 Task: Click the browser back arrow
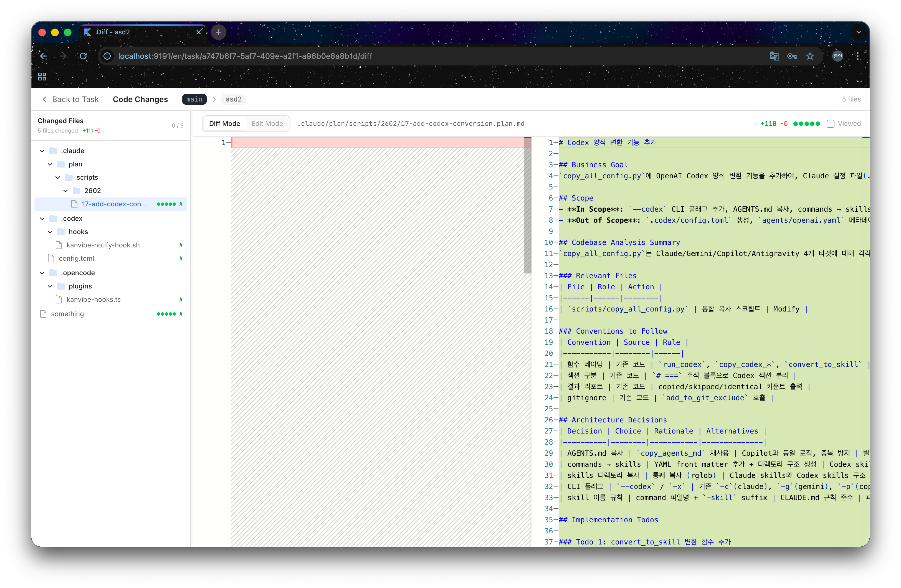click(44, 56)
